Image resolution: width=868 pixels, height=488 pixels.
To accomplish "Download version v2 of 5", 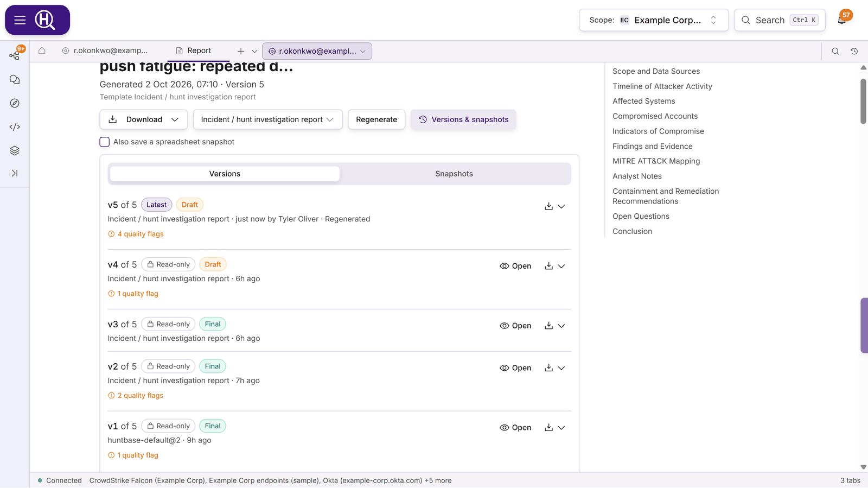I will pyautogui.click(x=548, y=368).
